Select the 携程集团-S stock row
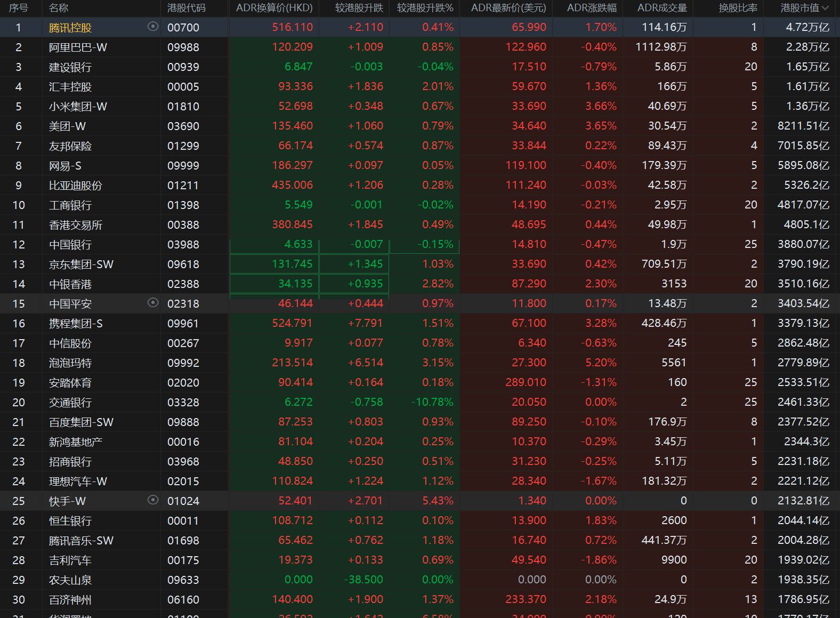 pyautogui.click(x=420, y=323)
